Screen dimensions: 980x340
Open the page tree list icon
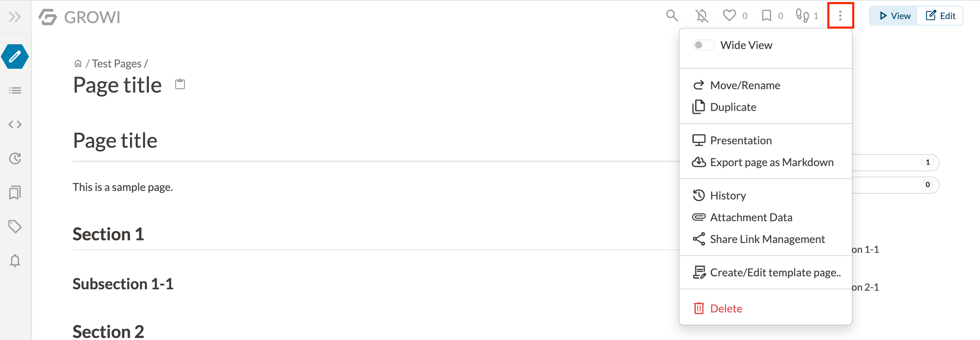(x=15, y=91)
